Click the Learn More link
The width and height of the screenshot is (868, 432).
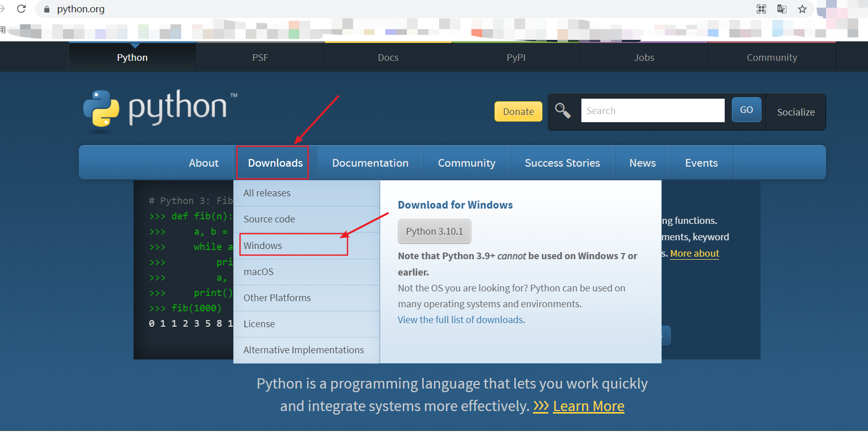pyautogui.click(x=589, y=406)
